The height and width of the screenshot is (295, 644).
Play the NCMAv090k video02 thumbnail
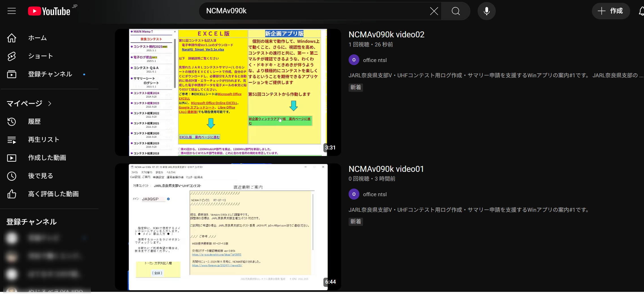coord(228,92)
